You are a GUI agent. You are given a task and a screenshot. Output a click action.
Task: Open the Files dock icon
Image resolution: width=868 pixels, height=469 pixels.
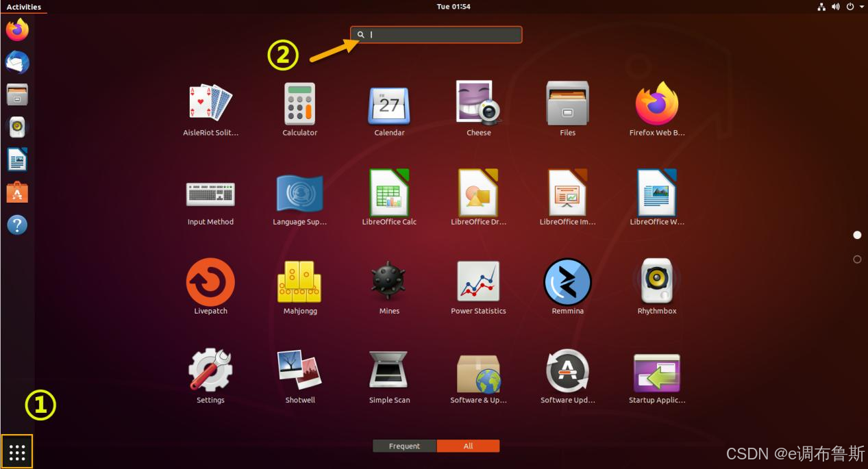(x=17, y=94)
